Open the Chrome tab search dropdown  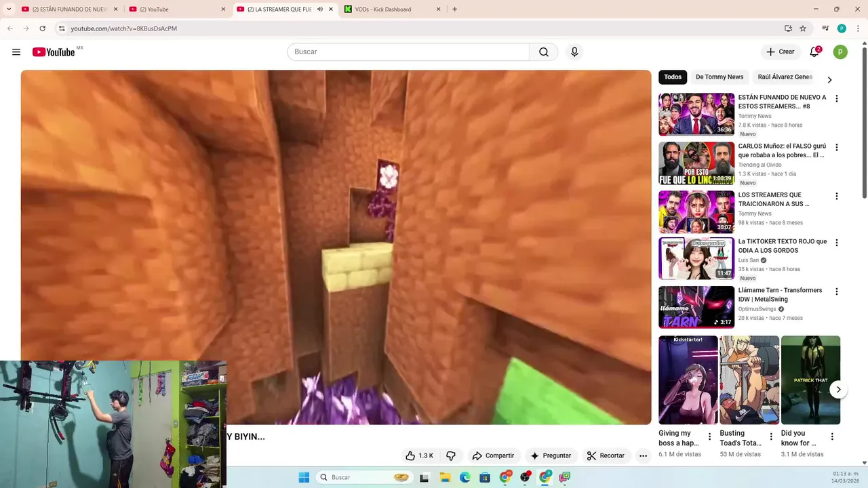coord(9,9)
